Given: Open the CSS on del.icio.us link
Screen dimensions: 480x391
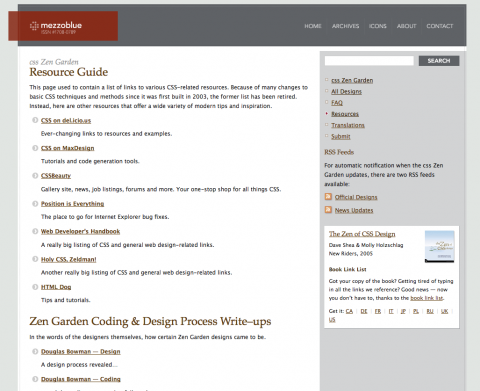Looking at the screenshot, I should pyautogui.click(x=66, y=121).
